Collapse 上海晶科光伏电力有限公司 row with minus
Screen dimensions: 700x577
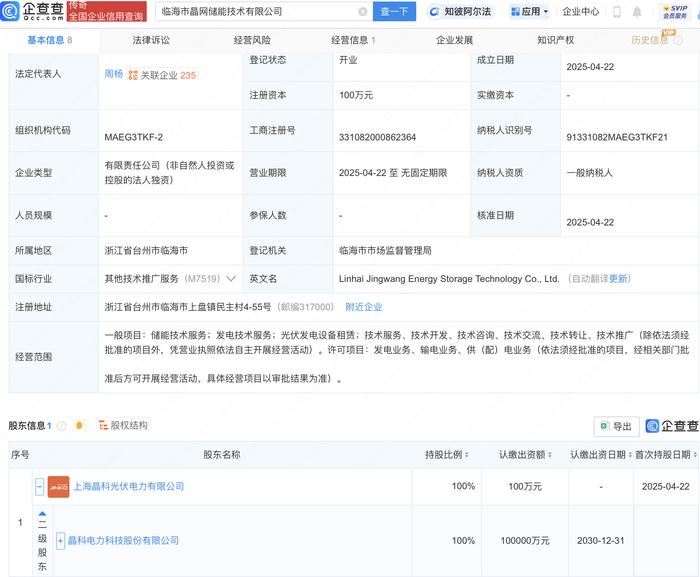(x=39, y=486)
